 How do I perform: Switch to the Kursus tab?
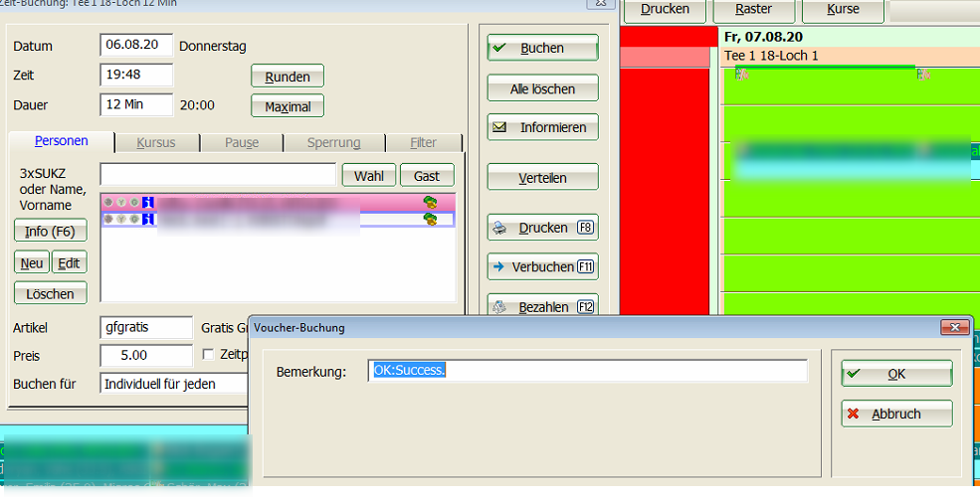coord(156,143)
